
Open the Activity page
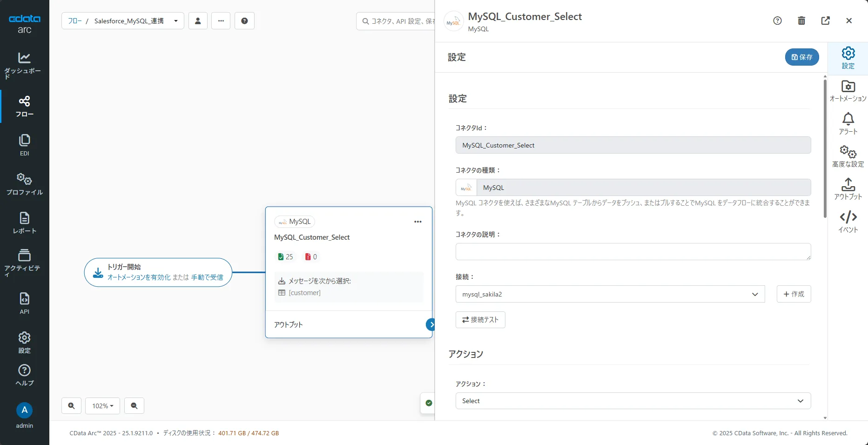[24, 263]
